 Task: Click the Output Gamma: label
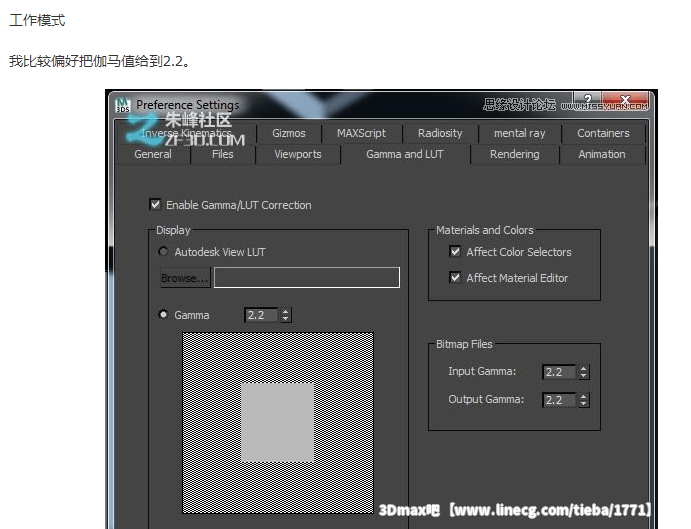click(x=486, y=399)
